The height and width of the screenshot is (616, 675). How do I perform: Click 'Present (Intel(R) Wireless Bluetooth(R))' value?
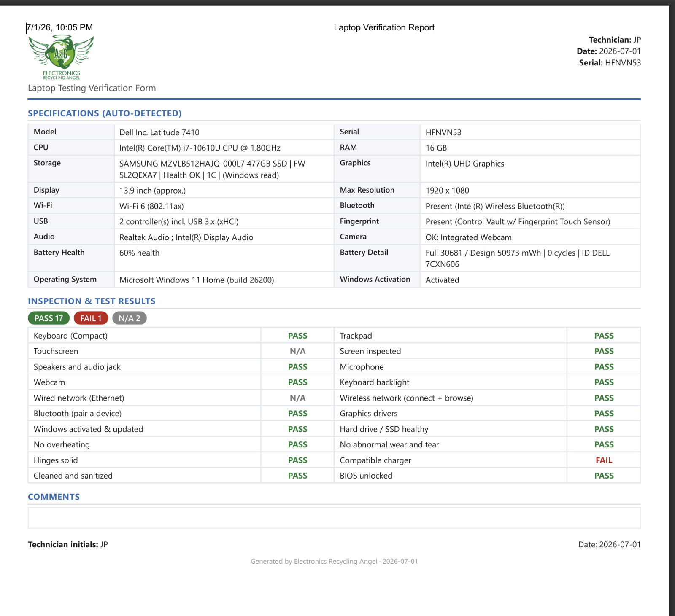tap(495, 206)
